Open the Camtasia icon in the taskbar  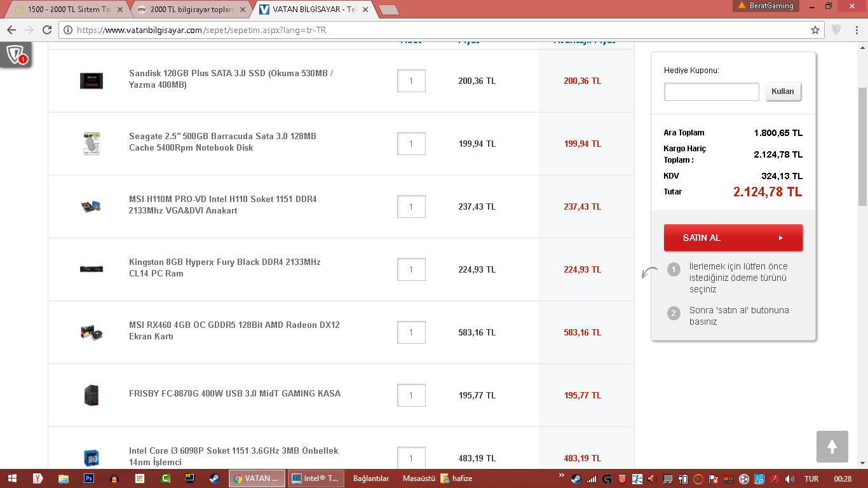click(x=165, y=478)
